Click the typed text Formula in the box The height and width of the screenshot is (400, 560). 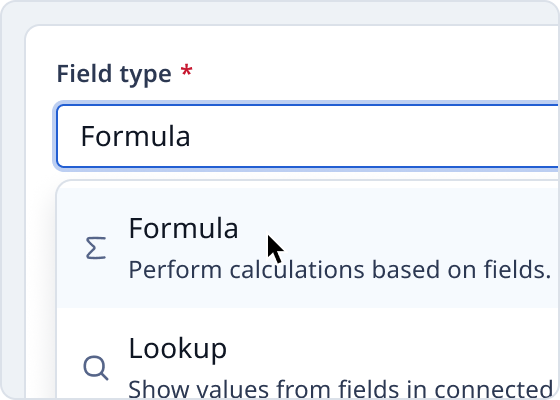135,136
